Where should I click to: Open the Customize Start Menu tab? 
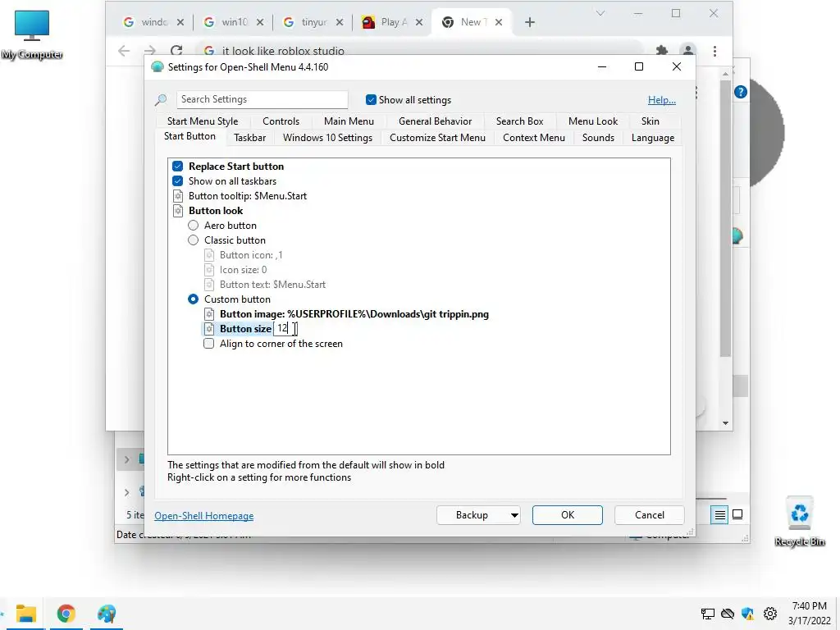coord(438,138)
